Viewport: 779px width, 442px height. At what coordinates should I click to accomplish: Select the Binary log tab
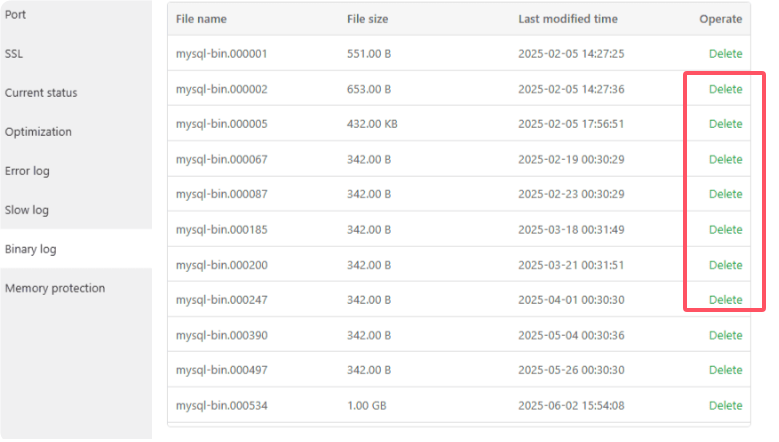click(x=30, y=249)
